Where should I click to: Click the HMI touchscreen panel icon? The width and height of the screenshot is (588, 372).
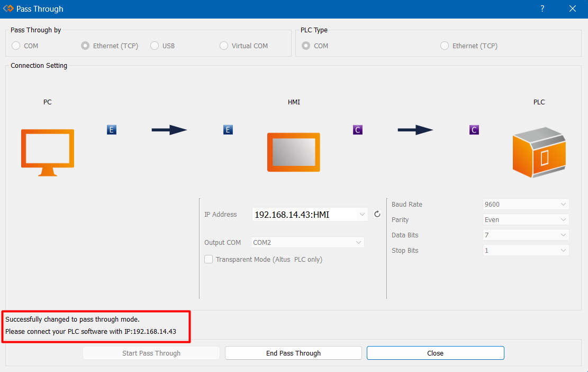click(x=294, y=152)
